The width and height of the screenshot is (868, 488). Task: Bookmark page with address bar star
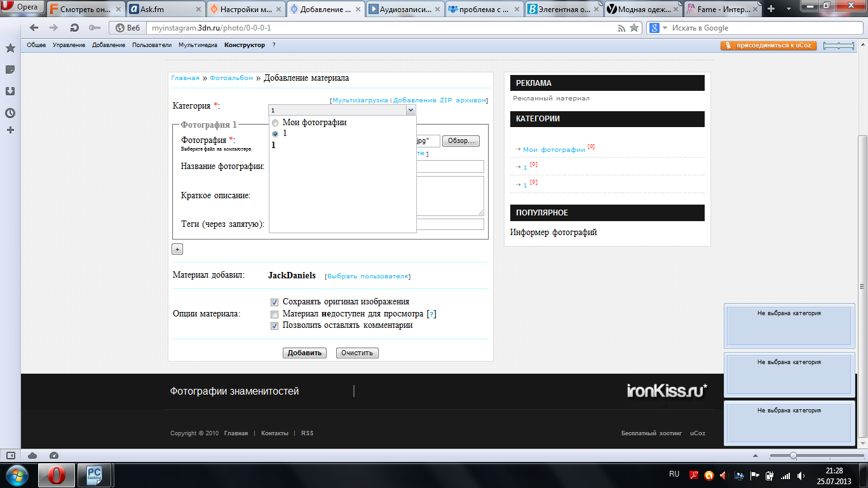point(634,28)
